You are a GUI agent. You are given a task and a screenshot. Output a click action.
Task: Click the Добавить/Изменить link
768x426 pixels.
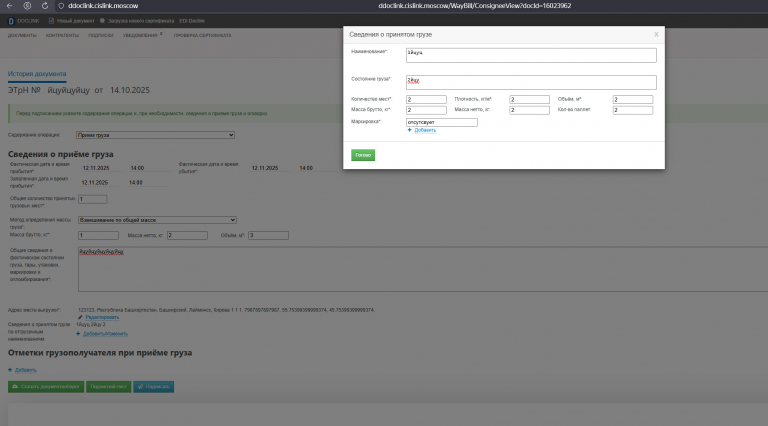[105, 333]
